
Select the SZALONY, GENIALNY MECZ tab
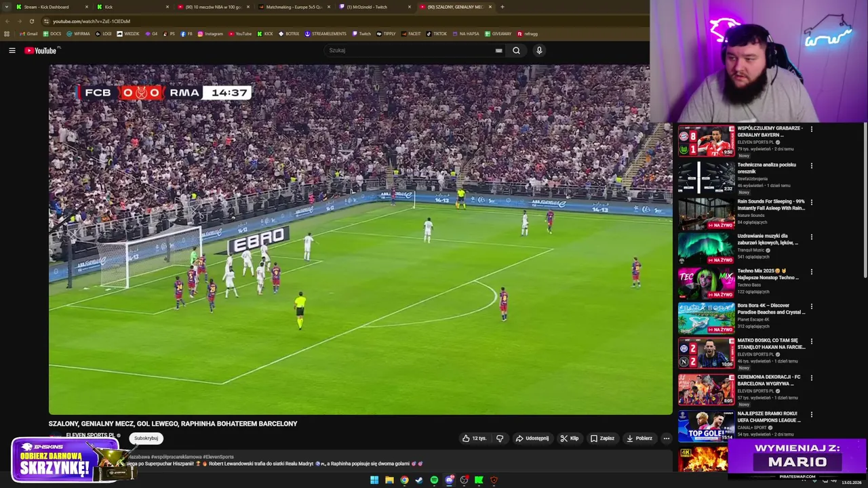455,7
